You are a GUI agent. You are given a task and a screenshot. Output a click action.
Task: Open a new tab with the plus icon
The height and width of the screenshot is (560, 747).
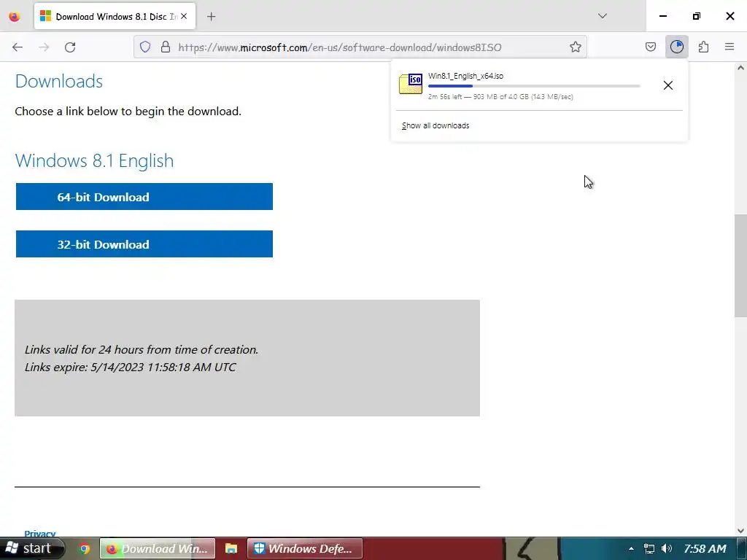211,17
